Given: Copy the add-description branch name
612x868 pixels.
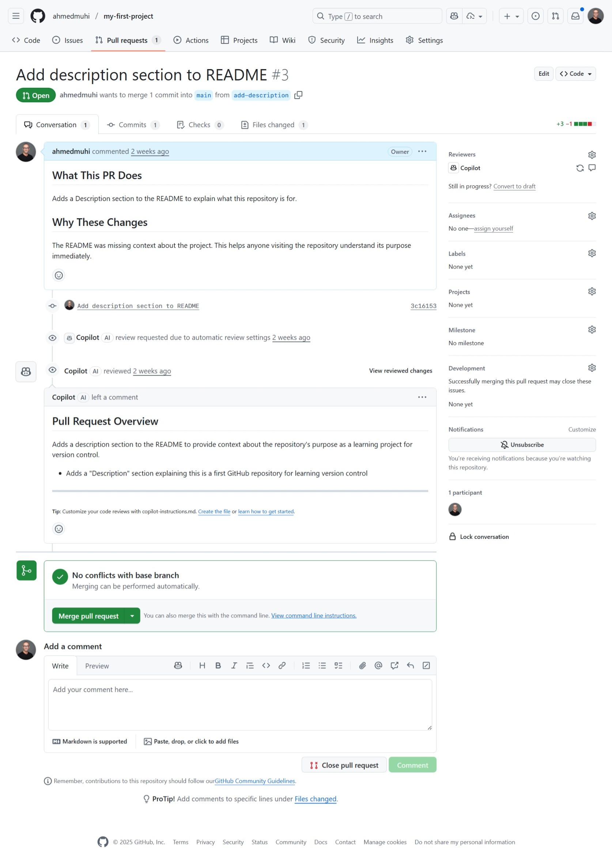Looking at the screenshot, I should (298, 95).
